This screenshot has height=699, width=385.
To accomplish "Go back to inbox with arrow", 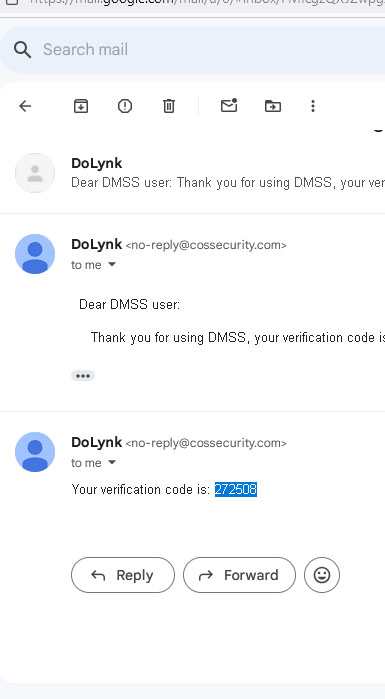I will pos(25,106).
